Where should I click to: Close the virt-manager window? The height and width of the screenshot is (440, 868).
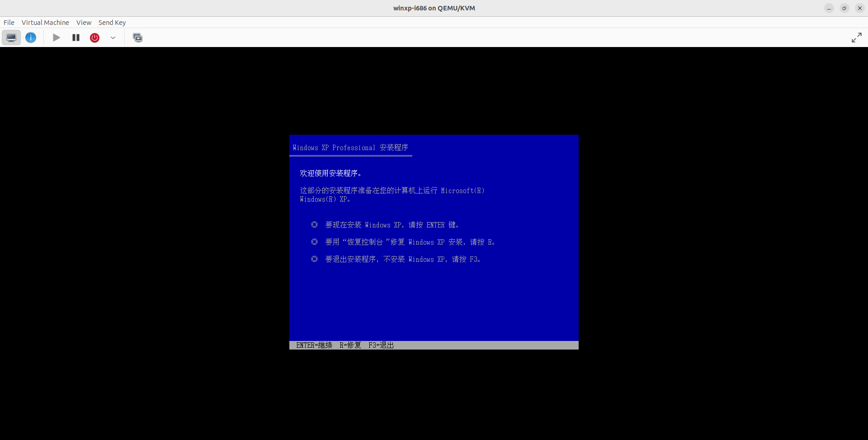859,8
